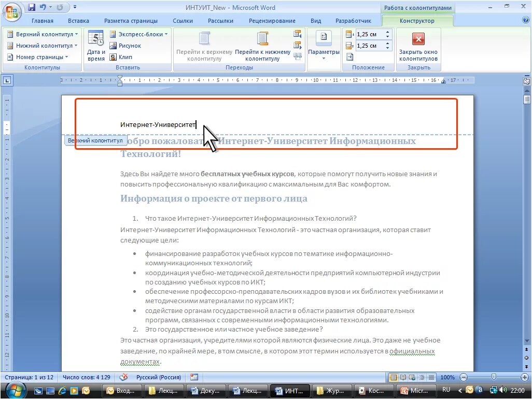Insert a Рисунок into the header

[x=125, y=46]
